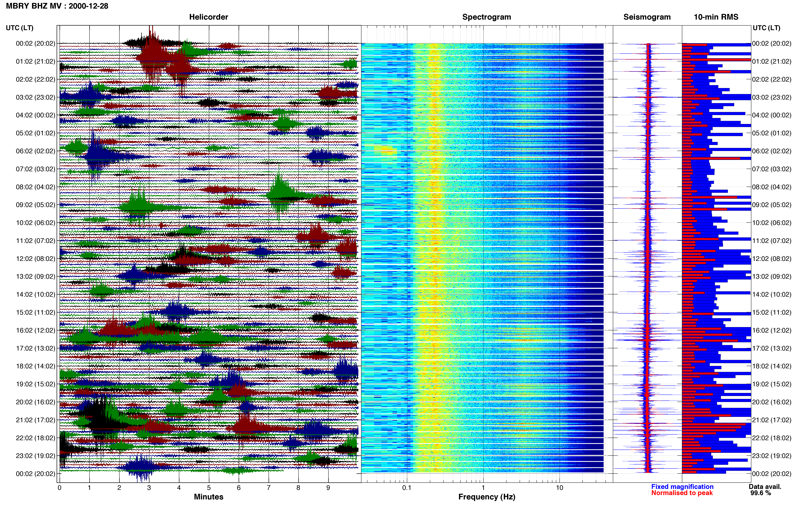812x508 pixels.
Task: Click Helicorder time label '10:02 (06:02)'
Action: tap(36, 223)
